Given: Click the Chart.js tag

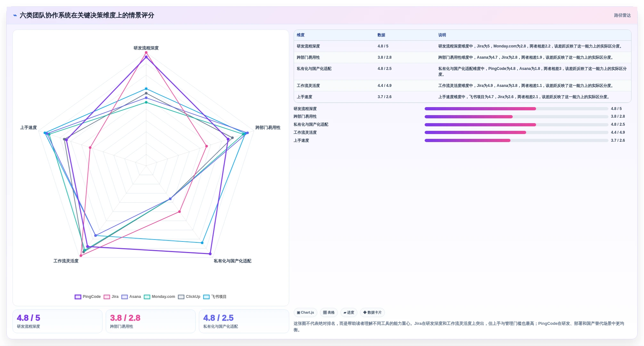Looking at the screenshot, I should [x=306, y=312].
